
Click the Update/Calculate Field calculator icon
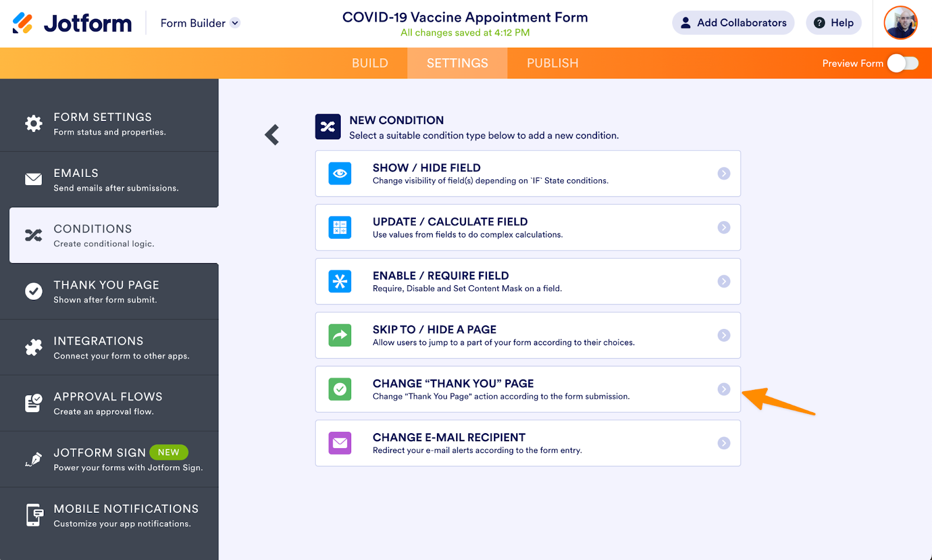pyautogui.click(x=340, y=228)
